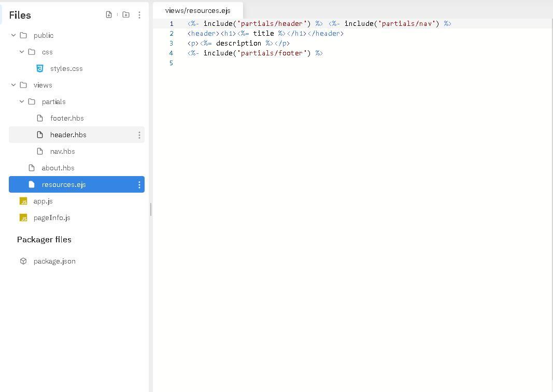Click the description variable in line 3
Viewport: 553px width, 392px height.
pyautogui.click(x=238, y=43)
